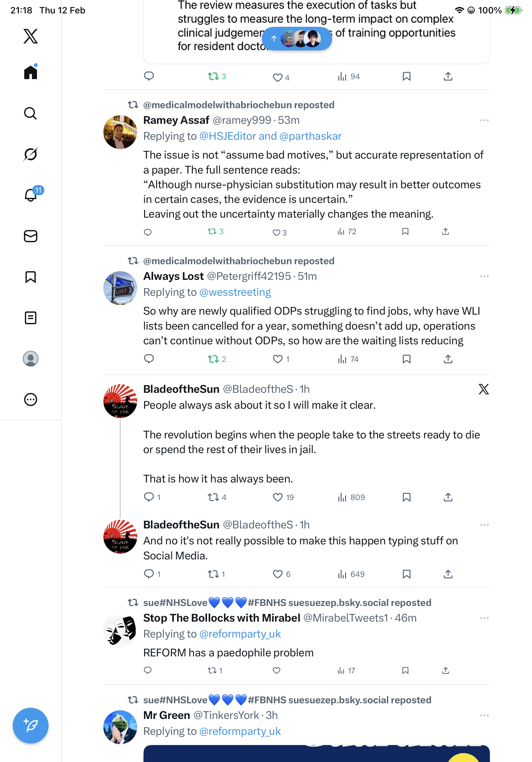
Task: Open Bookmarks in the sidebar
Action: tap(31, 277)
